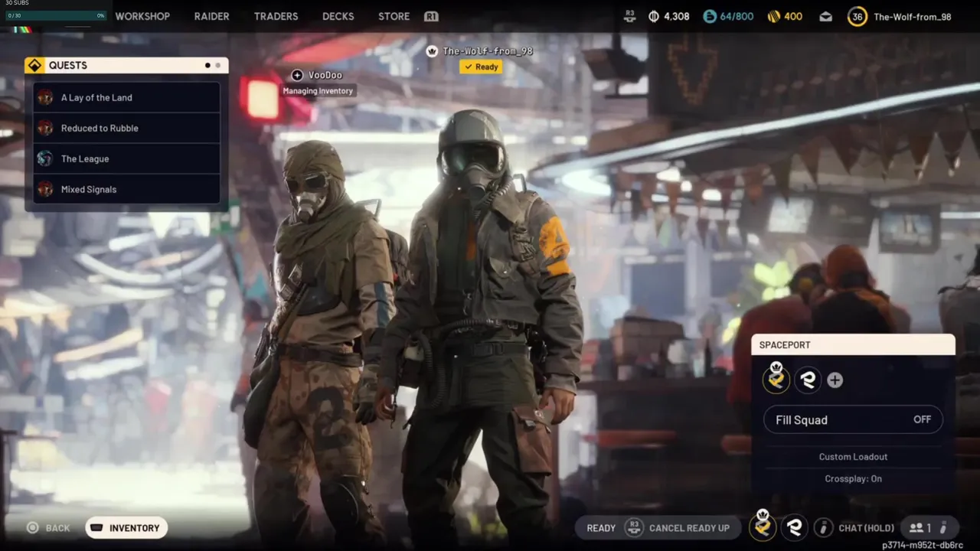The width and height of the screenshot is (980, 551).
Task: Click the yellow Quests diamond icon
Action: [34, 65]
